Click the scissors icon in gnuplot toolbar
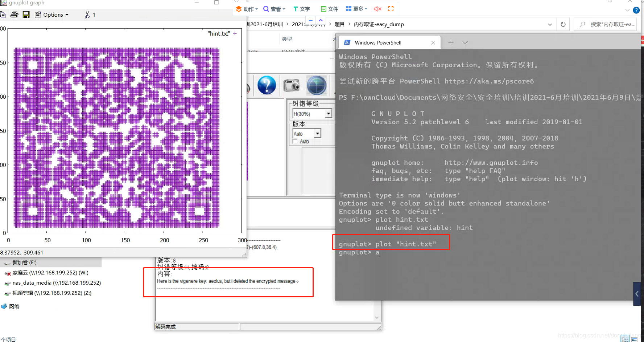Viewport: 644px width, 342px height. point(87,15)
